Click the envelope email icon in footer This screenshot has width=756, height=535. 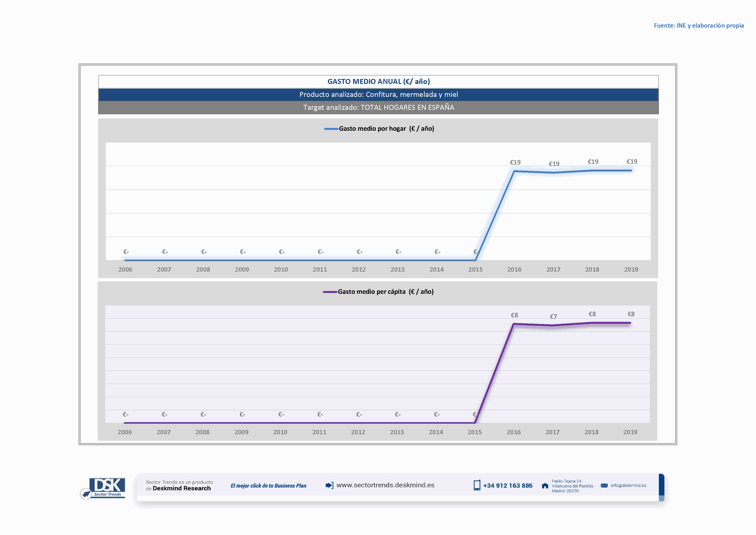click(604, 486)
